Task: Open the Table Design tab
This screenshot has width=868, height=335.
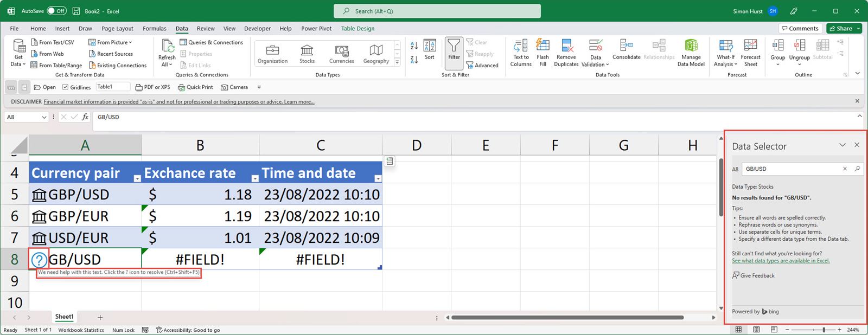Action: 358,29
